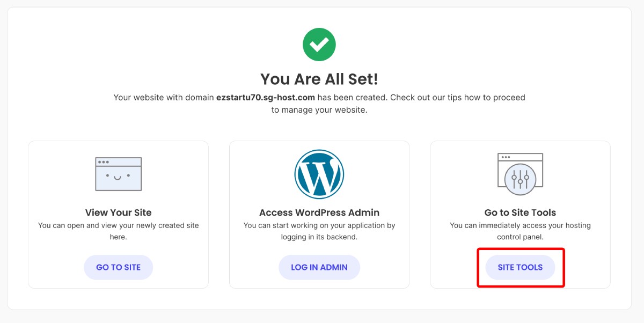Click the View Your Site heading text

pyautogui.click(x=118, y=212)
